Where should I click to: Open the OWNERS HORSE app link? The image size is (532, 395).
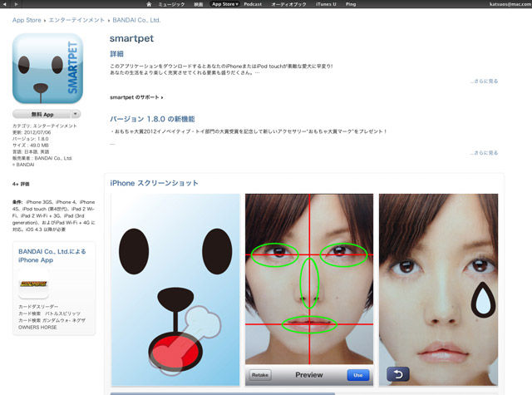click(x=37, y=327)
